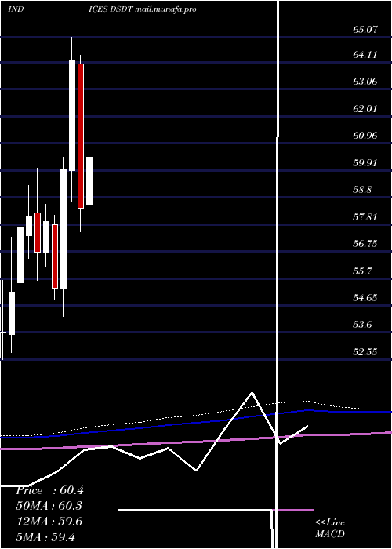Click the 52.55 price axis label

[x=365, y=352]
